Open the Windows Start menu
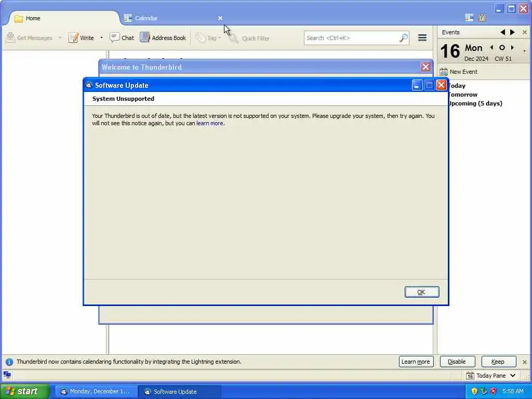 [x=25, y=391]
